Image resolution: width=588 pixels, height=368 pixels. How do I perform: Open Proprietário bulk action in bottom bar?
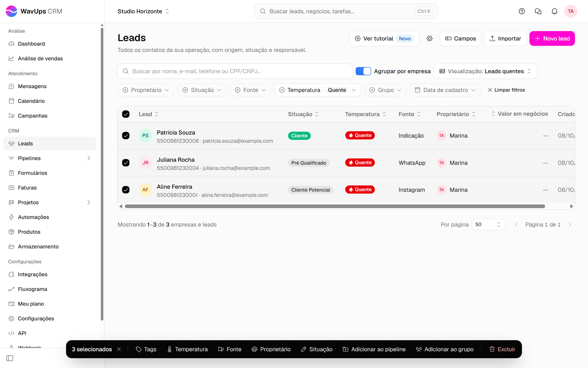coord(271,349)
